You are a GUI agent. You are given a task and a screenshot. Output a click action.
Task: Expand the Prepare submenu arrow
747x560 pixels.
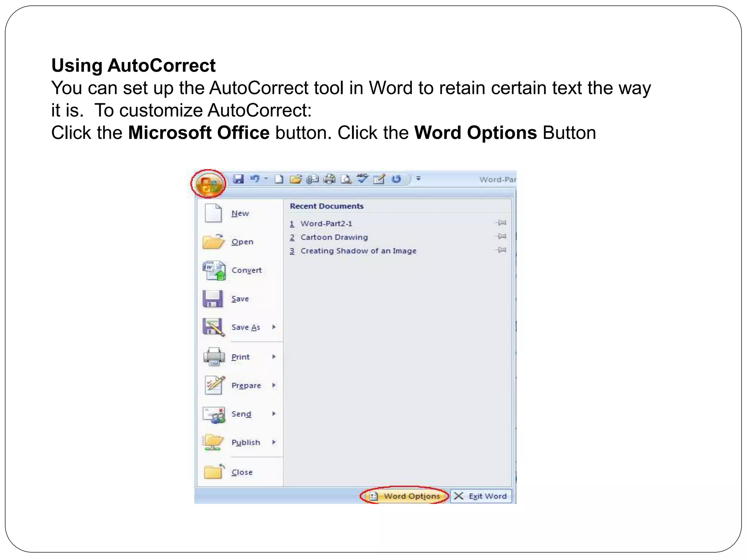[x=274, y=385]
